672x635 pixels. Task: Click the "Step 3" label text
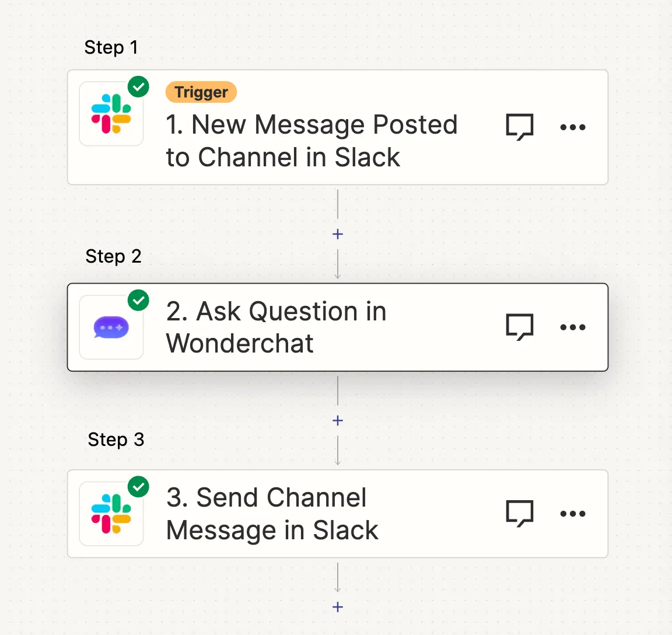click(x=116, y=439)
